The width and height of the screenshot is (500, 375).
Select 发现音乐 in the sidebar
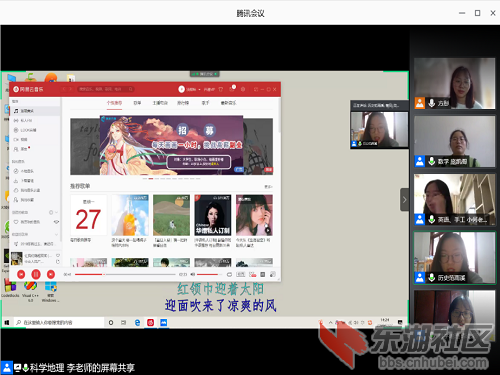click(35, 111)
